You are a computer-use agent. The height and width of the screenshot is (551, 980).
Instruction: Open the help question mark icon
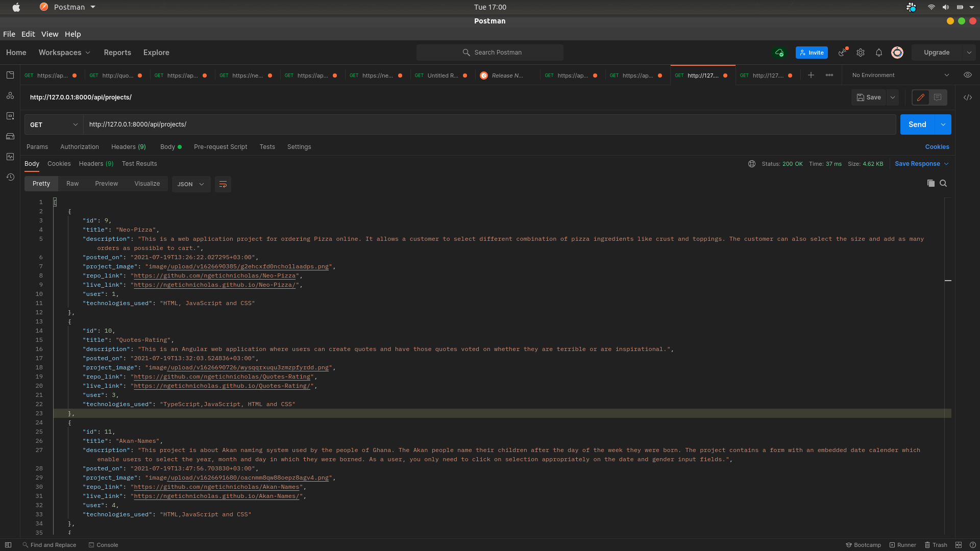[973, 545]
